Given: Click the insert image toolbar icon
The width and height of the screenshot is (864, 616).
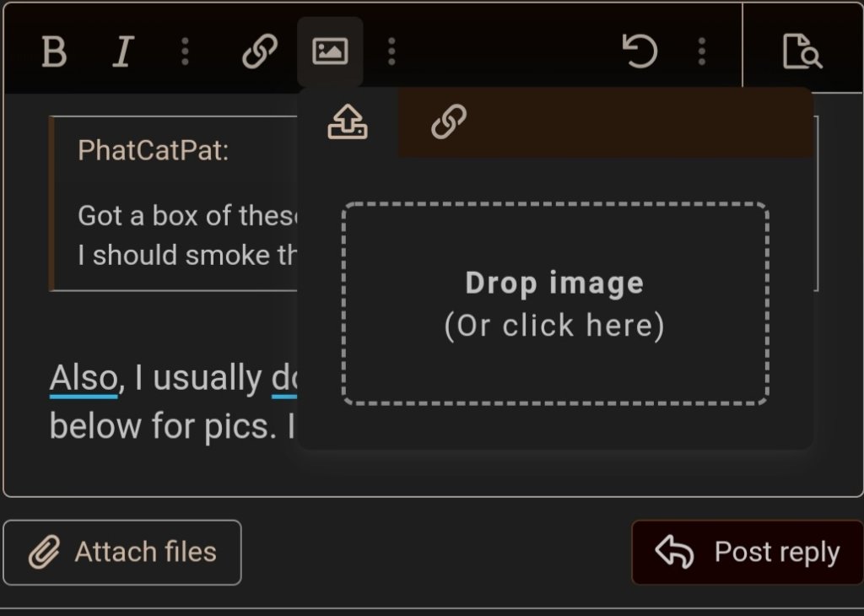Looking at the screenshot, I should [x=330, y=53].
